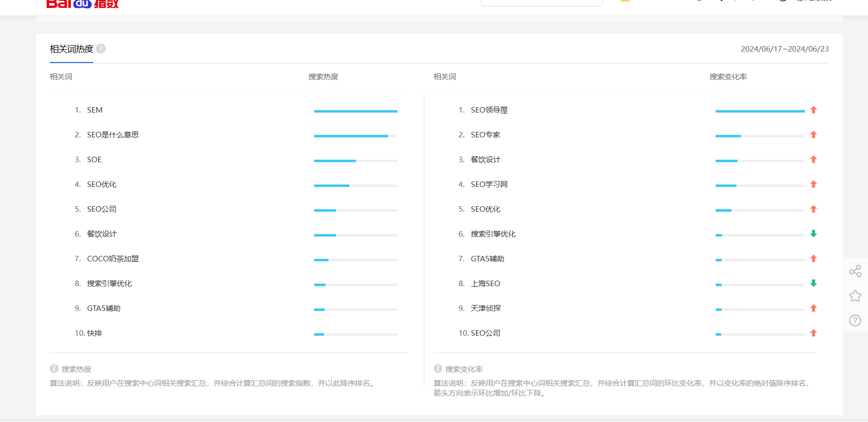
Task: Click the SOE search heat bar
Action: (x=356, y=161)
